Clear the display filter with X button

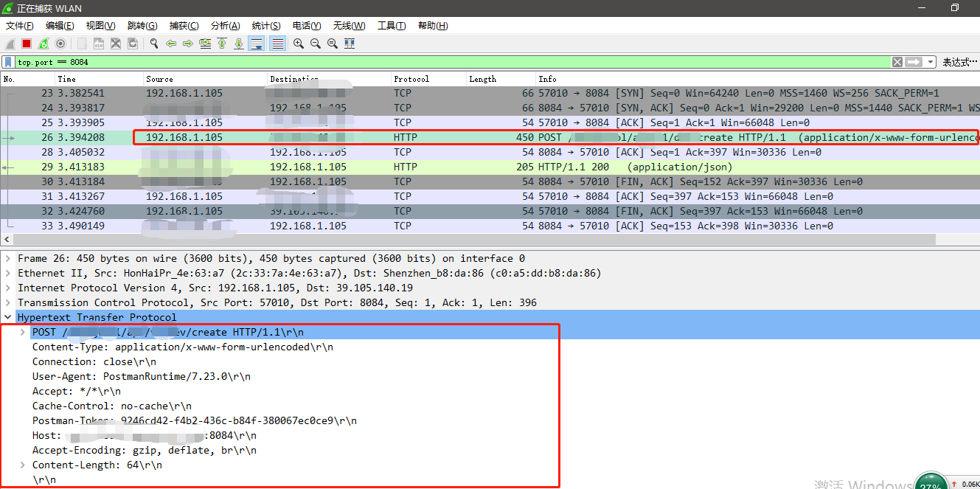click(897, 63)
